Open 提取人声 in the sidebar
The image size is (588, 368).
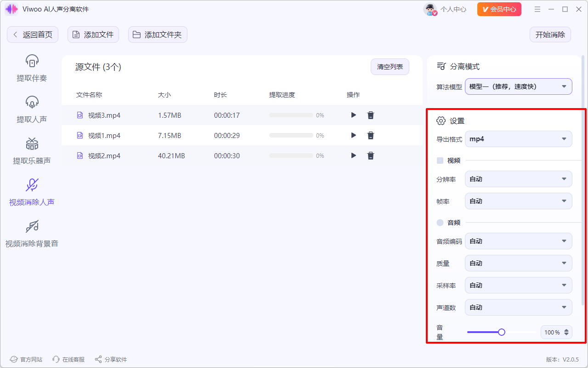pos(32,109)
